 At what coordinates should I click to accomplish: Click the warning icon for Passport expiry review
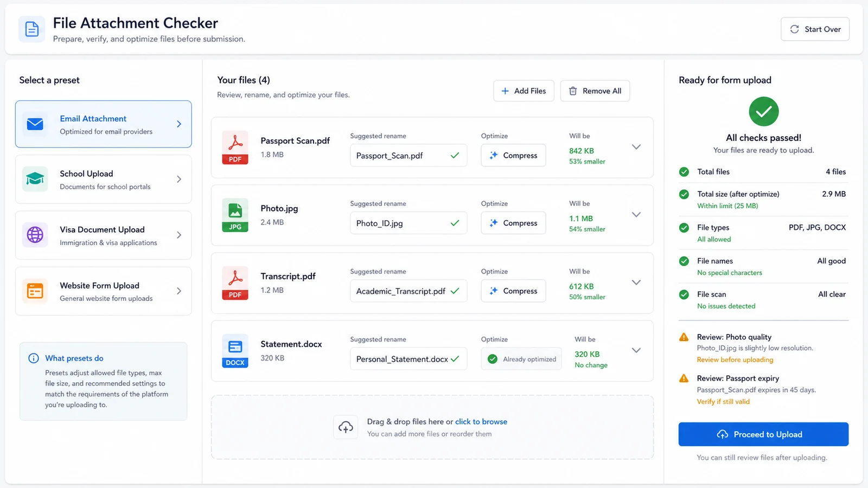(x=684, y=378)
